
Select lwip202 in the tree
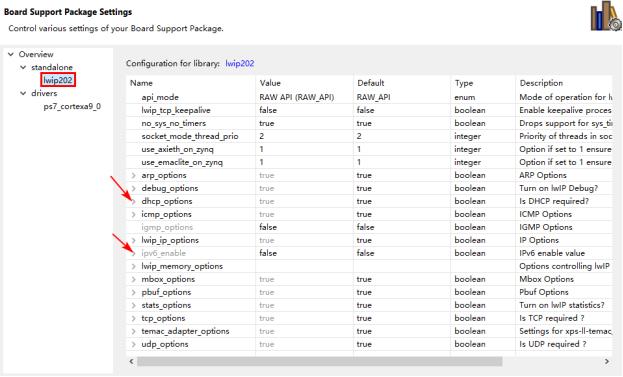(x=58, y=80)
